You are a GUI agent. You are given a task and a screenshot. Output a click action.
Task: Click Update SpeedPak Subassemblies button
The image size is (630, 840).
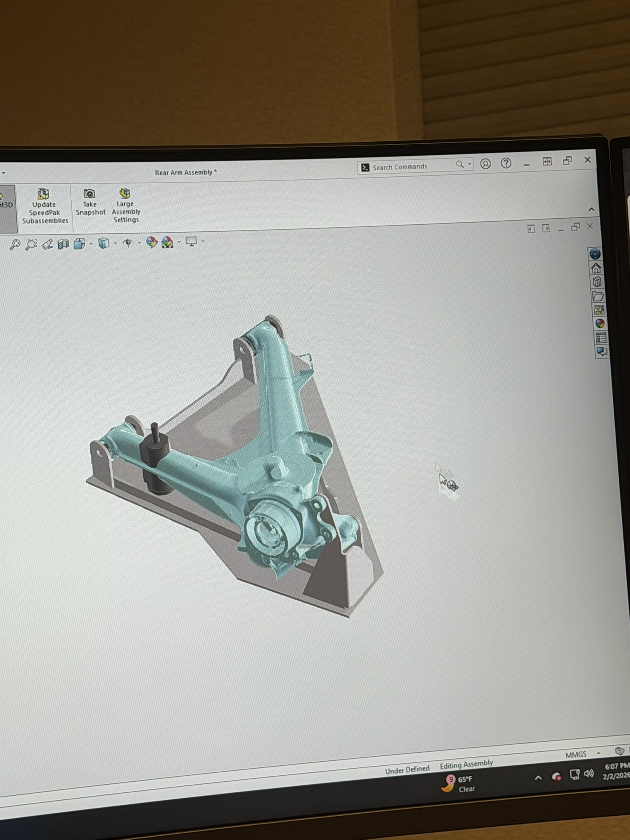pyautogui.click(x=45, y=206)
